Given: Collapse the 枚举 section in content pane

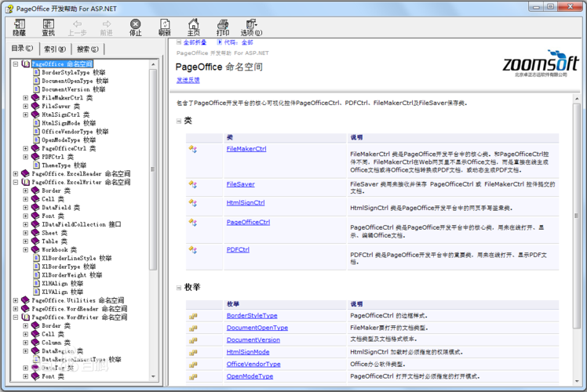Looking at the screenshot, I should [179, 288].
